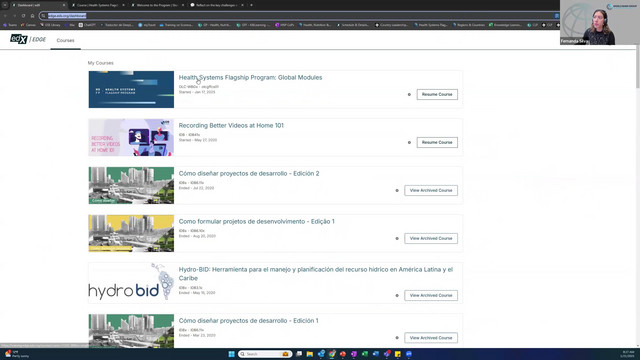Switch to Course Health Systems Flagship browser tab
Screen dimensions: 640x360
pyautogui.click(x=97, y=5)
